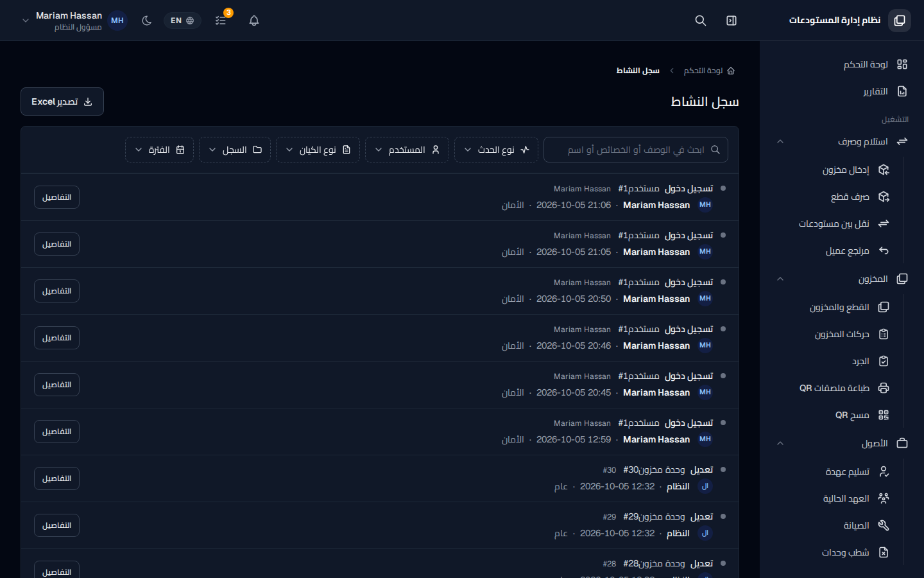The width and height of the screenshot is (924, 578).
Task: Open السجل filter dropdown
Action: click(x=235, y=150)
